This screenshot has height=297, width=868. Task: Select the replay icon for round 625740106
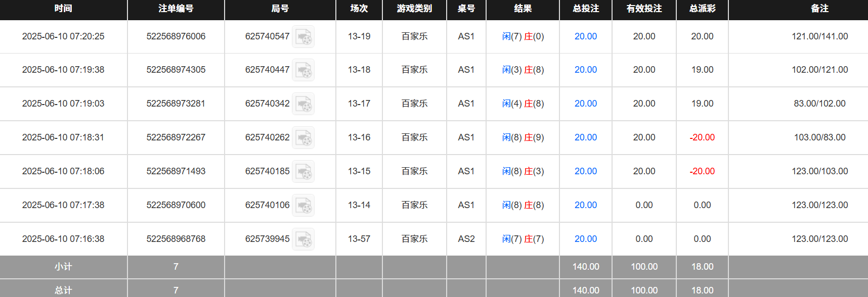click(303, 205)
